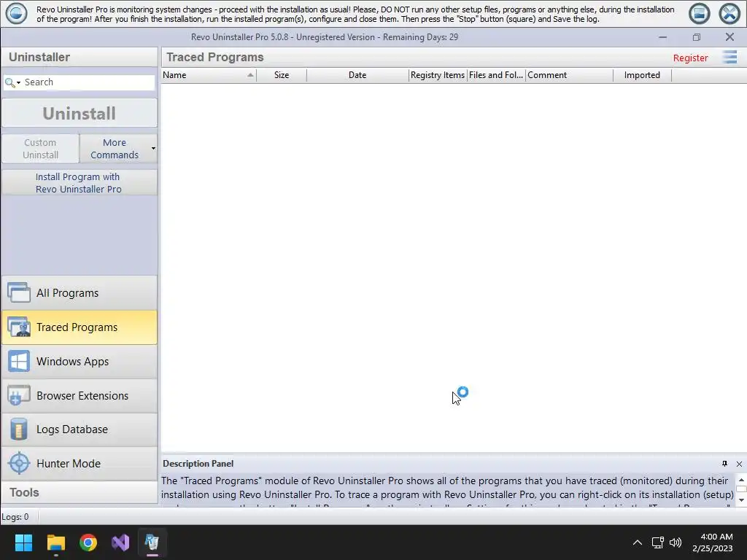Click the Logs Database cylinder icon
Screen dimensions: 747x560
pos(18,429)
